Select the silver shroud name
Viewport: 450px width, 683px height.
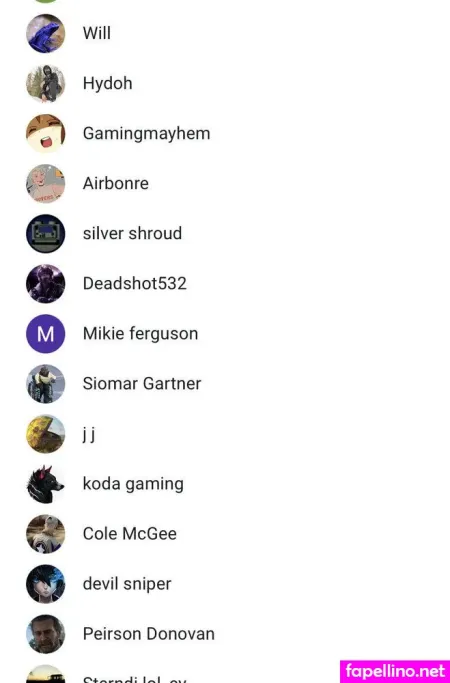132,233
